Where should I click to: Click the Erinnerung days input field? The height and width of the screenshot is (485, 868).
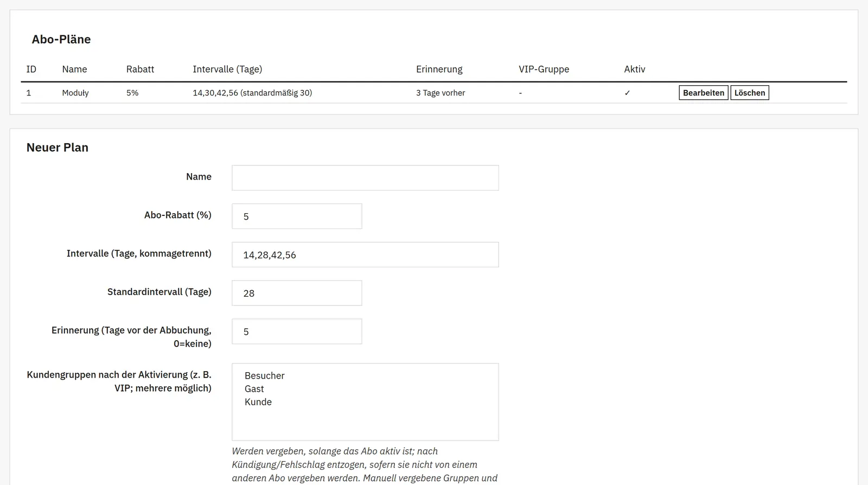click(297, 331)
